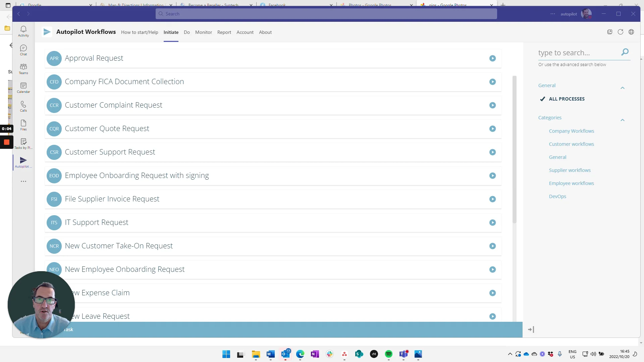Open the Activity feed in Teams sidebar

coord(23,31)
